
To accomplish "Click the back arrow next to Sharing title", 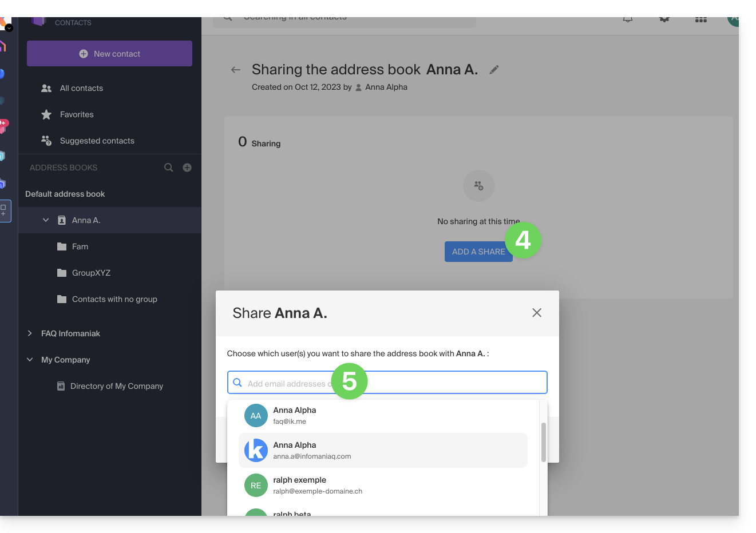I will coord(236,70).
